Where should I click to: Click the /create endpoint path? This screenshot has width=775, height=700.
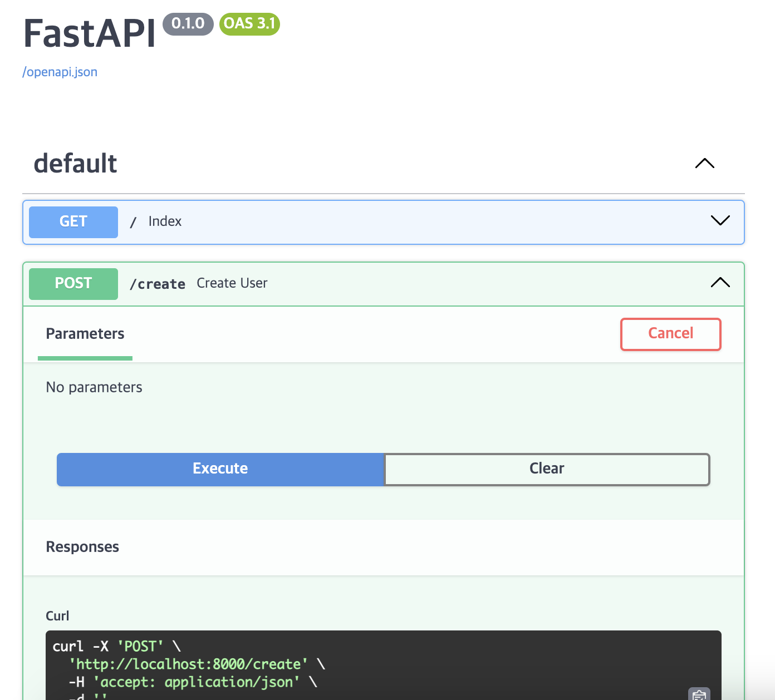(158, 284)
